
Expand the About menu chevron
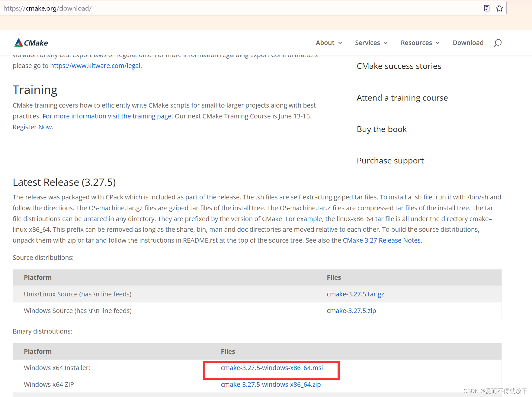(x=340, y=43)
